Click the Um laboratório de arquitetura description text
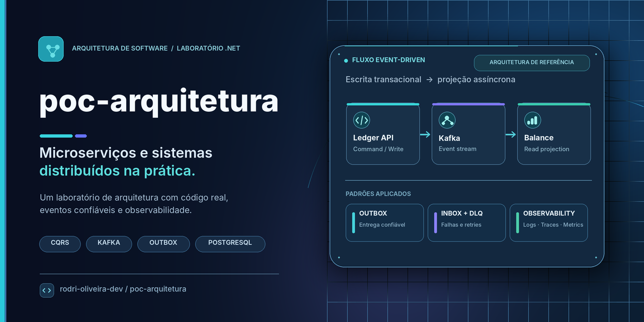The height and width of the screenshot is (322, 644). pos(134,204)
